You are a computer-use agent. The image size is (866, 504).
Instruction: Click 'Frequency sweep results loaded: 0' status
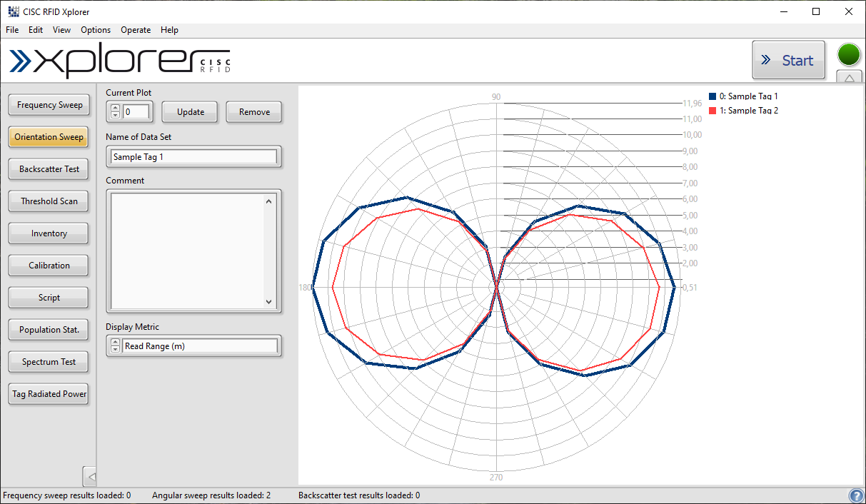[67, 495]
